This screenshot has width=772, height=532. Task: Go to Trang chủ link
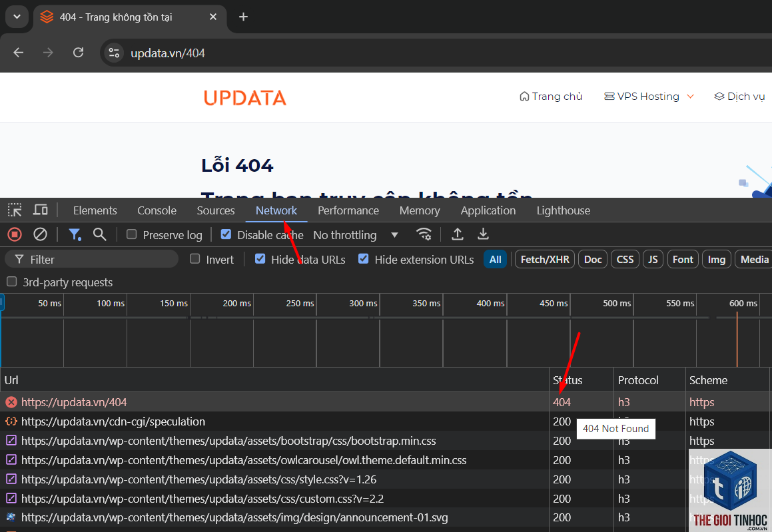(551, 97)
